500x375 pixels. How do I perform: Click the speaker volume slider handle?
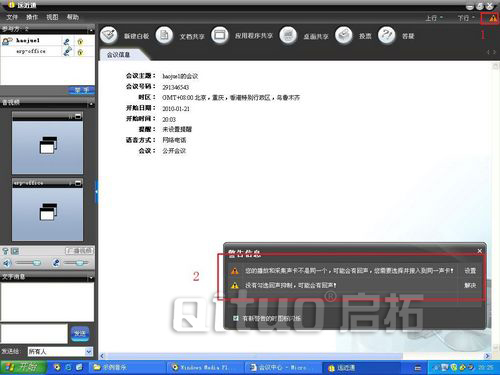click(x=37, y=263)
